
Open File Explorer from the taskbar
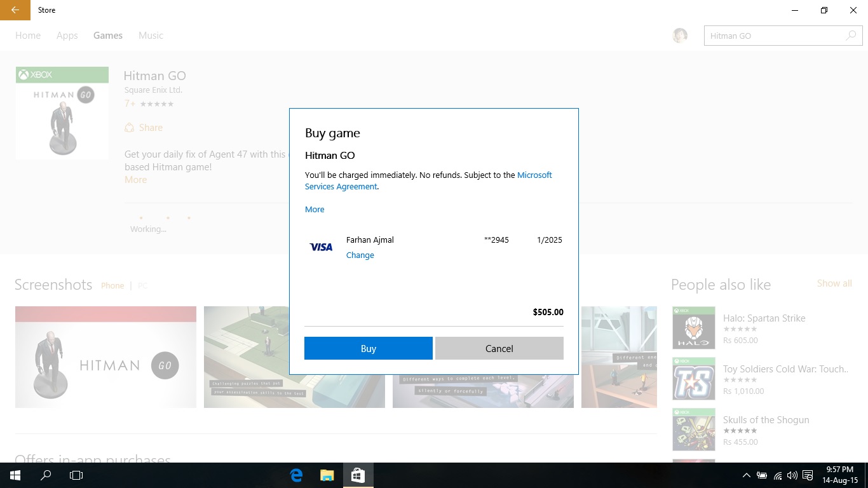pos(327,475)
